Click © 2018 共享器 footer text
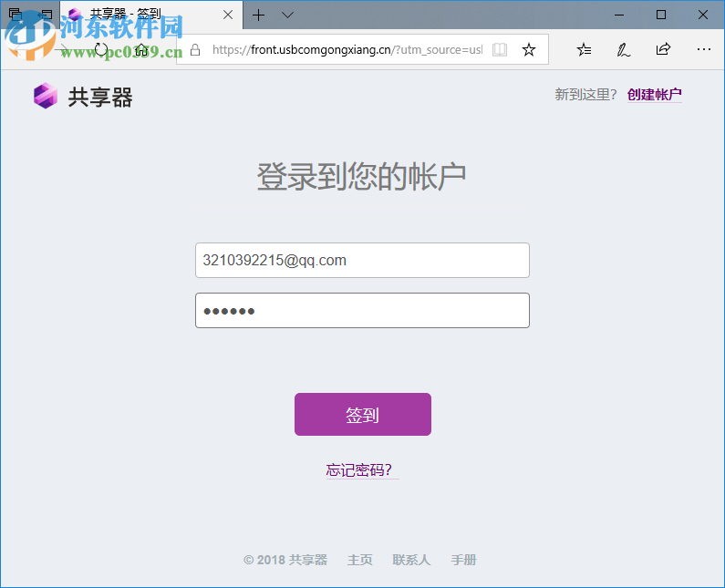725x588 pixels. pos(285,560)
